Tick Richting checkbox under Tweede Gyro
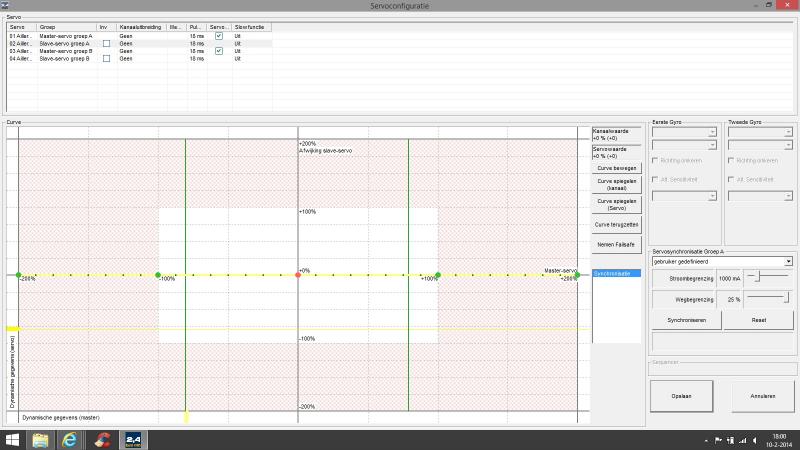This screenshot has height=450, width=800. (x=731, y=160)
